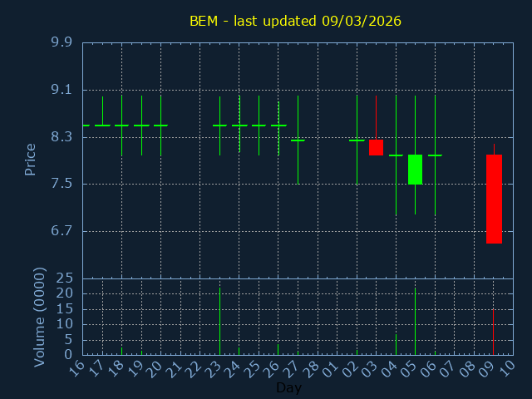Click the 7.5 price tick label
Viewport: 532px width, 399px height.
(61, 184)
